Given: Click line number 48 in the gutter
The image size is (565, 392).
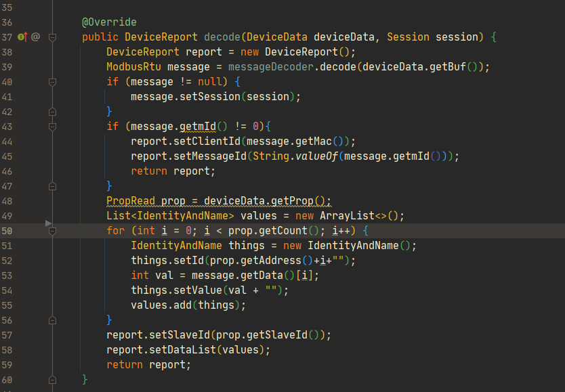Looking at the screenshot, I should (7, 201).
